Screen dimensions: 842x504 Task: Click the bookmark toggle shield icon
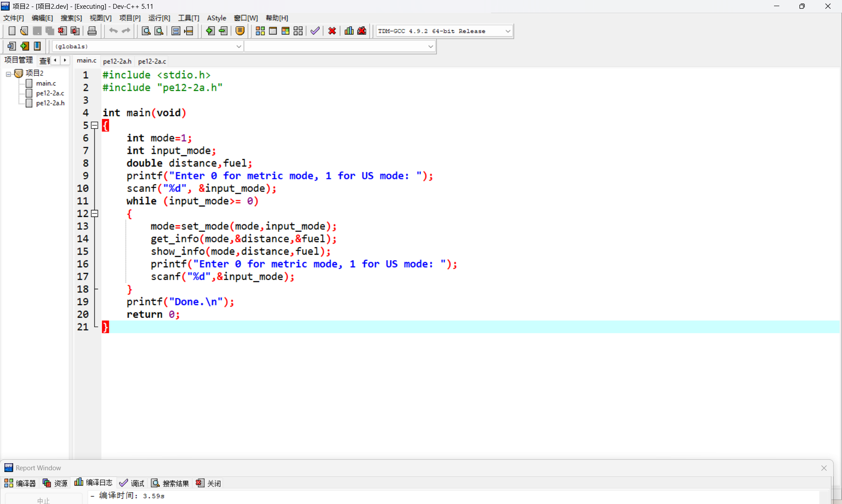tap(240, 31)
